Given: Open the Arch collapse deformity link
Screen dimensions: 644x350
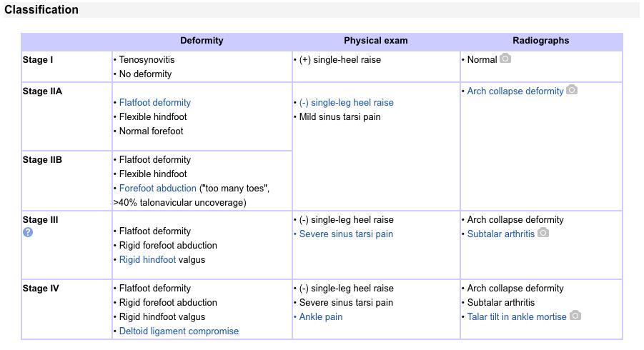Looking at the screenshot, I should click(x=515, y=91).
